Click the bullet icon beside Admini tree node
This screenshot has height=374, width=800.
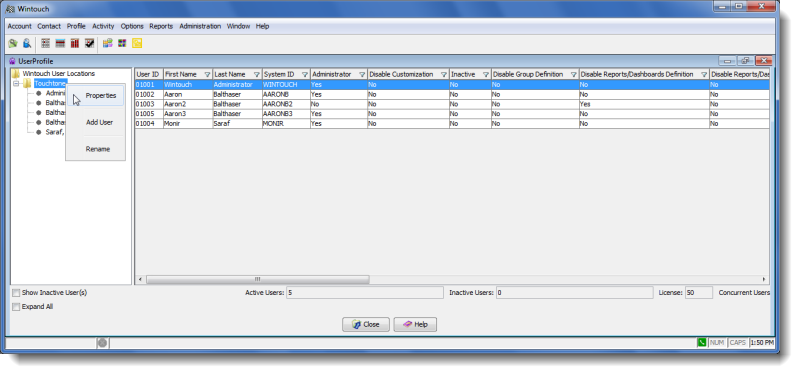coord(38,93)
